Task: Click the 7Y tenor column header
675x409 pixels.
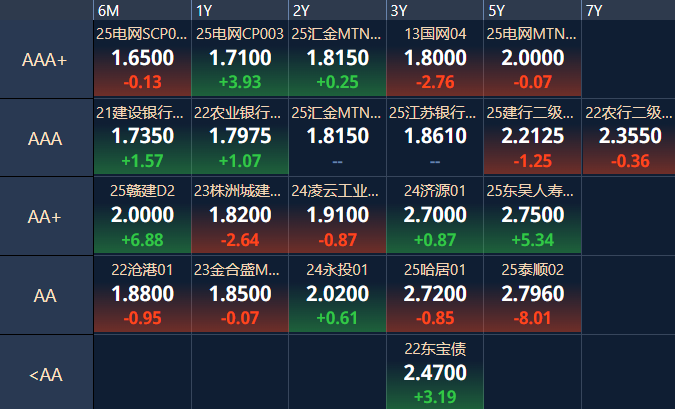Action: click(x=627, y=10)
